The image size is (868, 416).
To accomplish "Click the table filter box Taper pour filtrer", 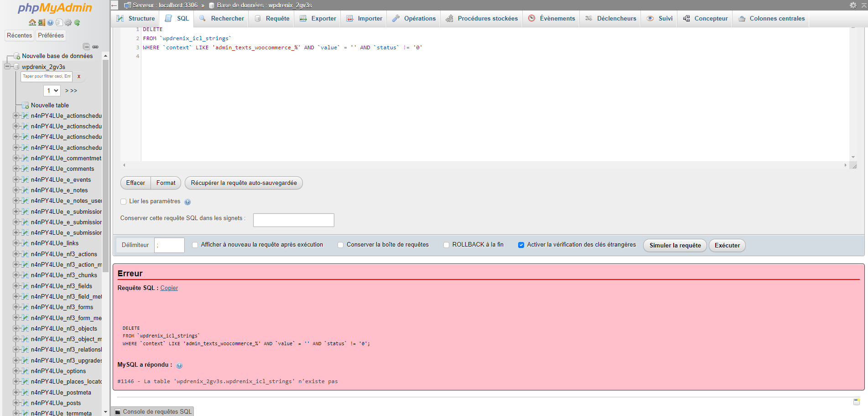I will coord(47,77).
